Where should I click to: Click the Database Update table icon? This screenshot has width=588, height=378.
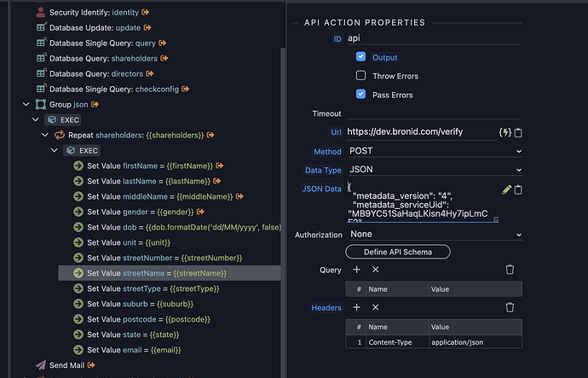[x=41, y=27]
